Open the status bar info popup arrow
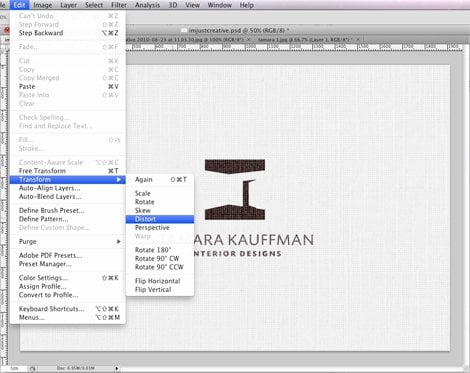The height and width of the screenshot is (373, 470). (117, 368)
